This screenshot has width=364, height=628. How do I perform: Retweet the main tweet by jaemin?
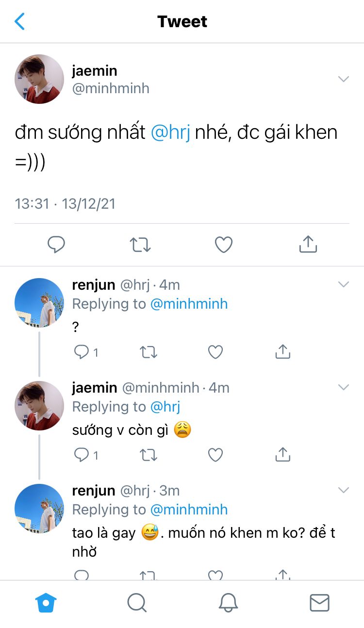pos(140,245)
